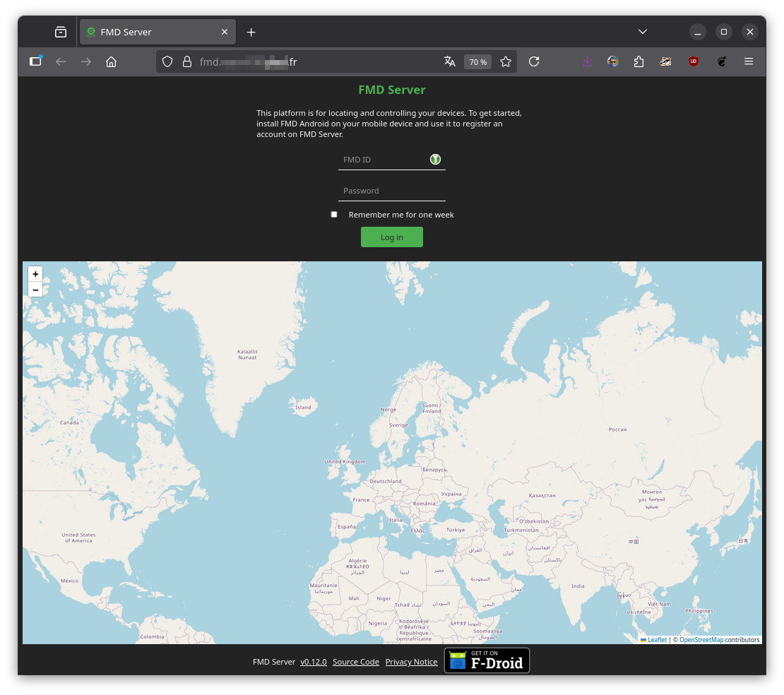Open the Downloads panel
The image size is (784, 695).
[587, 61]
